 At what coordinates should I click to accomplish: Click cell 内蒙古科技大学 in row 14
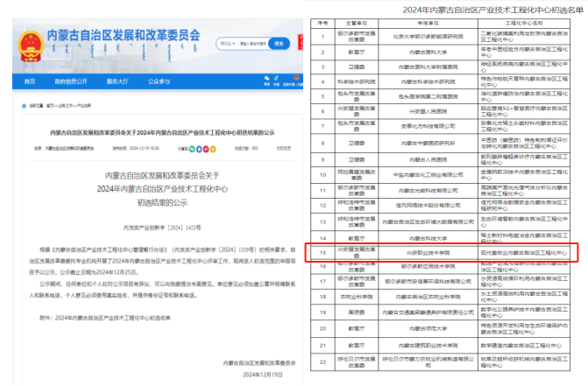(429, 238)
